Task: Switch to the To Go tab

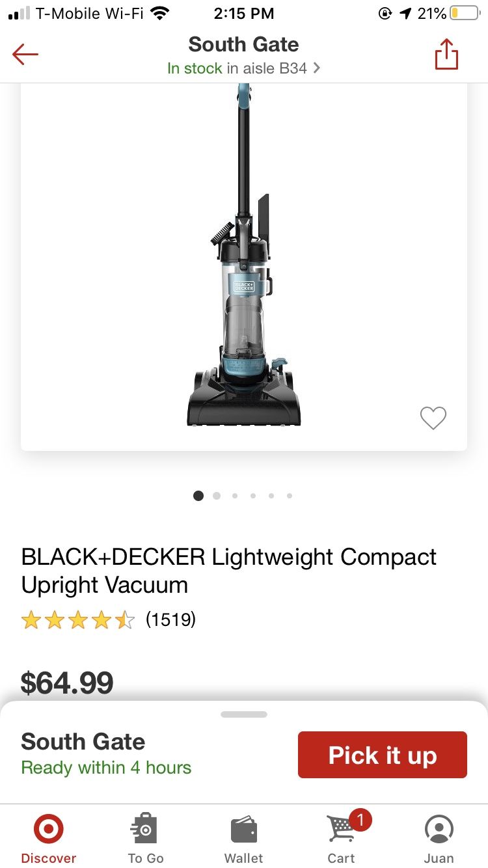Action: [x=146, y=839]
